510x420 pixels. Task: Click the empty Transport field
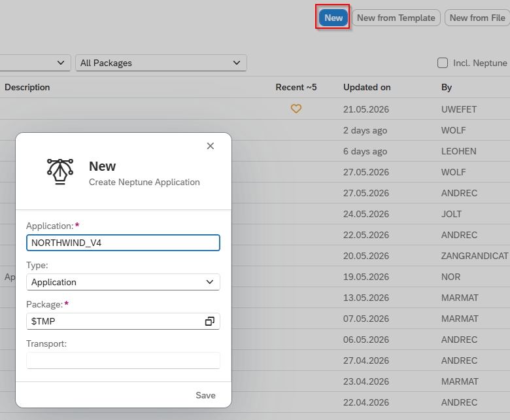click(x=123, y=360)
